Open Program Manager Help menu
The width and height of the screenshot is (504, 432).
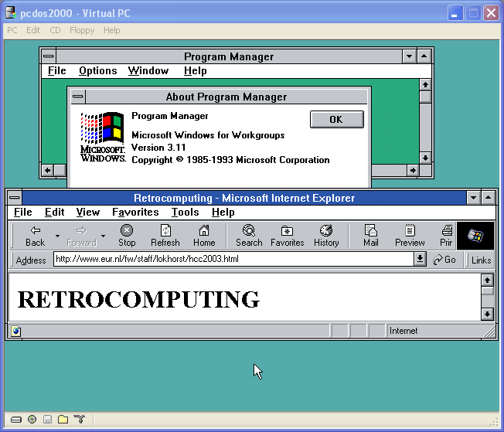click(x=195, y=71)
